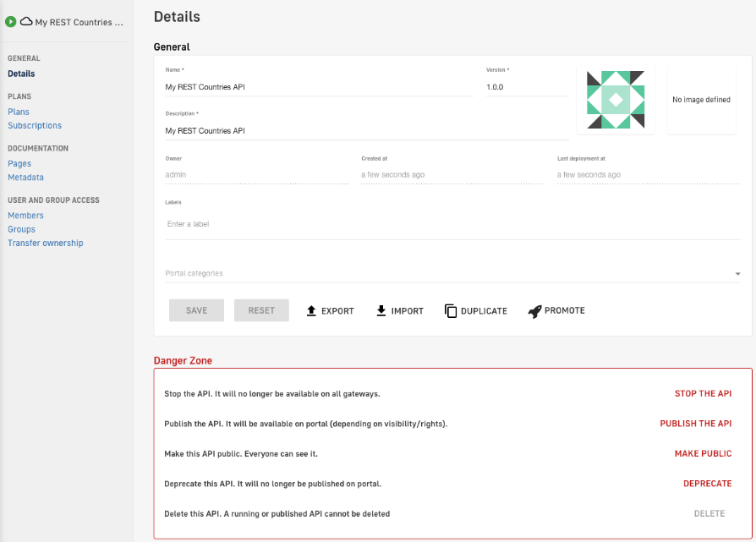756x542 pixels.
Task: Click the RESET button
Action: (261, 310)
